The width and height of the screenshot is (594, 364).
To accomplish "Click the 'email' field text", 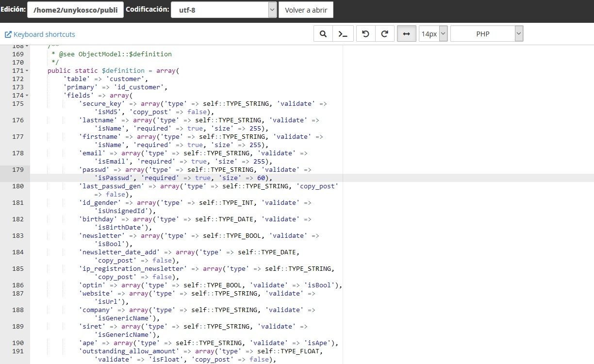I will pos(92,153).
